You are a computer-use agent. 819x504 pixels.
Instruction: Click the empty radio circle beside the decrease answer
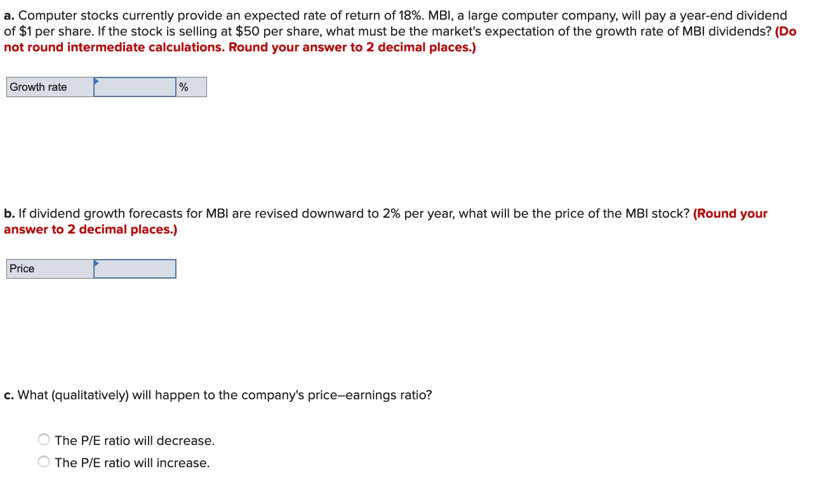(x=43, y=439)
